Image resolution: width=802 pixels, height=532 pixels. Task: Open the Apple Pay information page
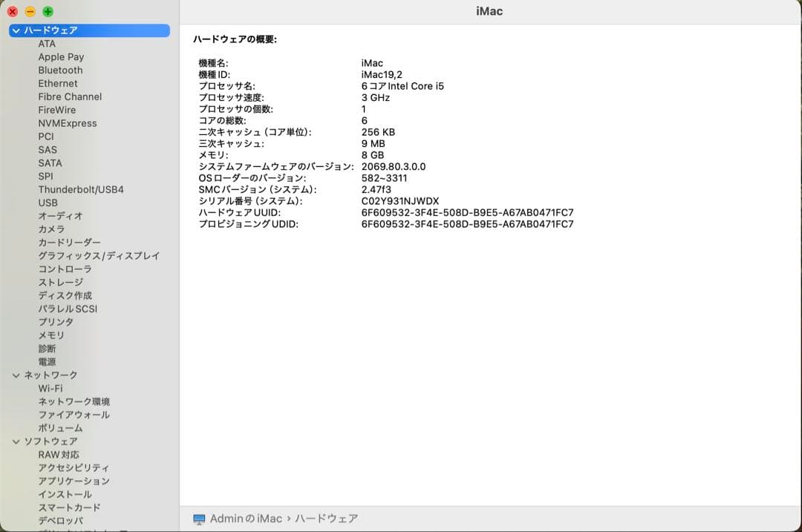(x=61, y=56)
